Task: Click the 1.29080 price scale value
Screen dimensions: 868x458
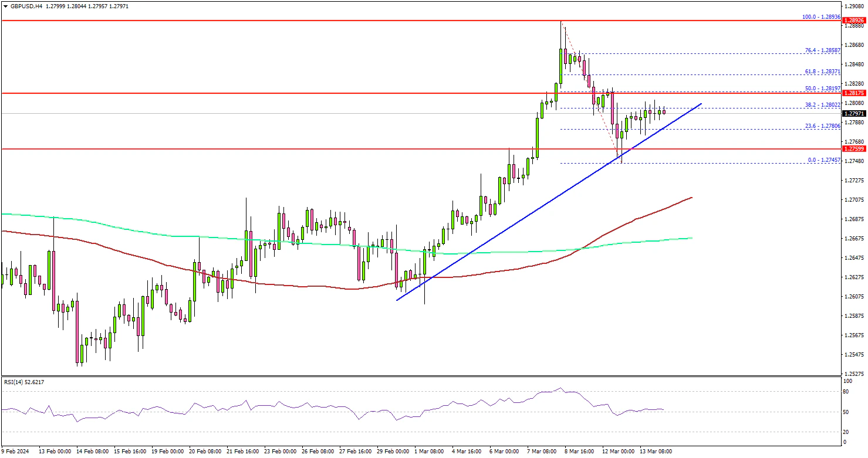Action: pyautogui.click(x=854, y=6)
